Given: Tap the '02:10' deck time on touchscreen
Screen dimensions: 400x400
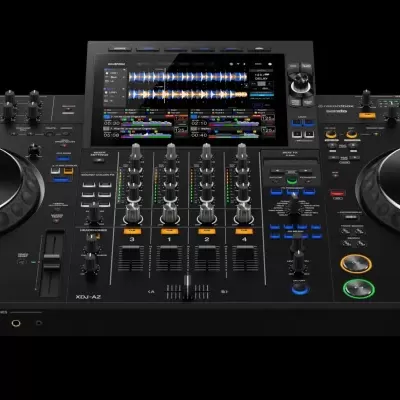Looking at the screenshot, I should (x=199, y=123).
